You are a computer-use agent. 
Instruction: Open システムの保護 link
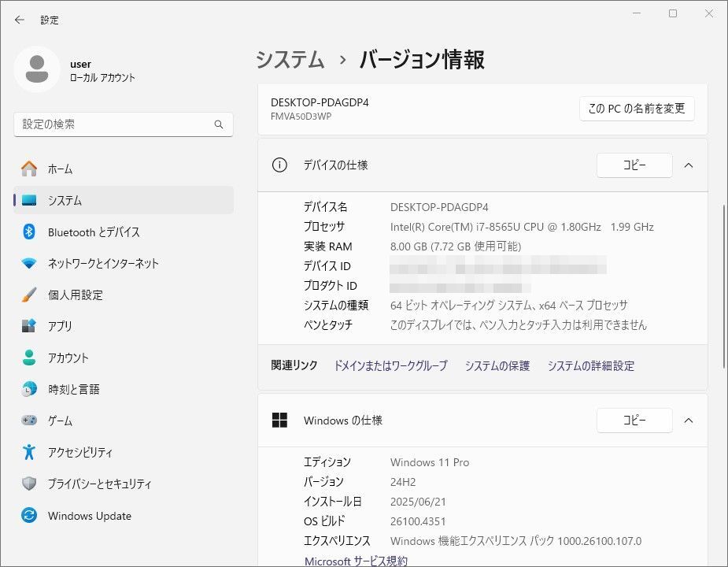point(497,365)
